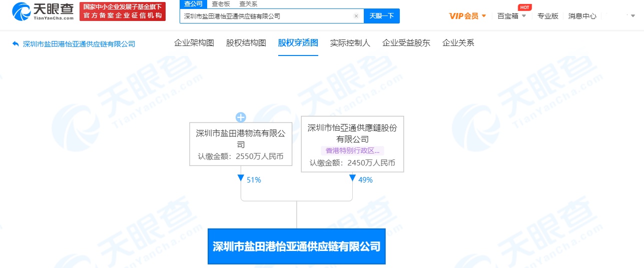Select the 深圳市怡亞通供應鏈股份有限公司 shareholder node
644x268 pixels.
click(352, 133)
